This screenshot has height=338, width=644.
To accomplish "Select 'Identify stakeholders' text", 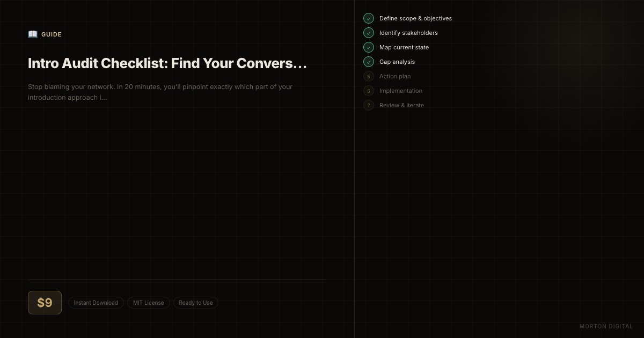I will pyautogui.click(x=408, y=33).
